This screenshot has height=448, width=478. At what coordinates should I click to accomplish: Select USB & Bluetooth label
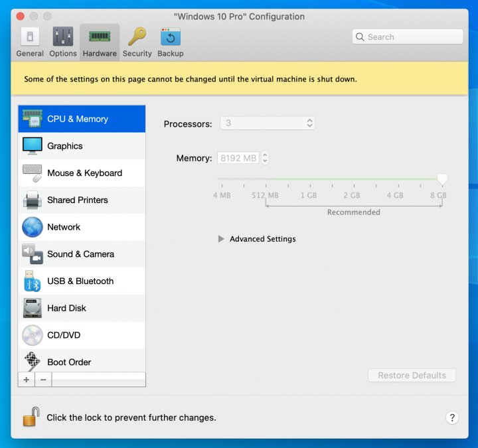click(x=80, y=281)
